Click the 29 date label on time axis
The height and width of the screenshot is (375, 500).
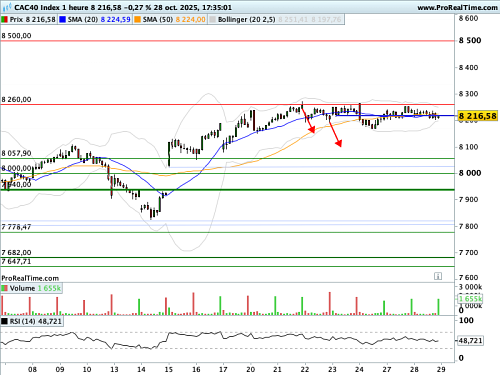[x=441, y=369]
